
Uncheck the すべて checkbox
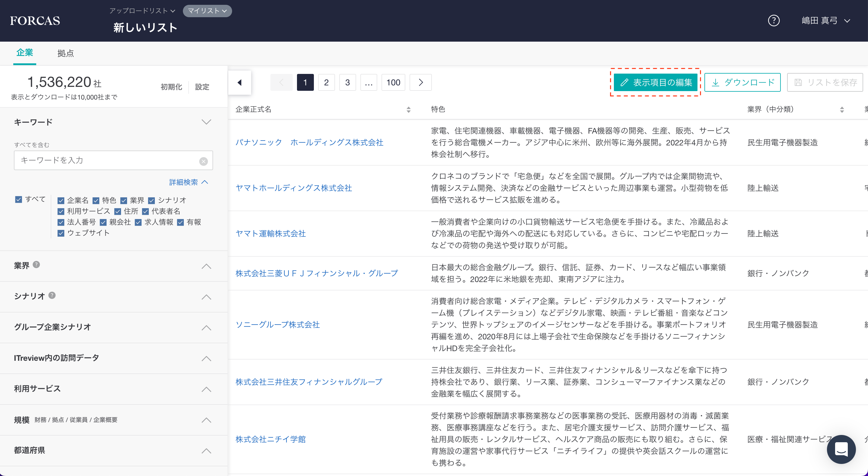(18, 199)
